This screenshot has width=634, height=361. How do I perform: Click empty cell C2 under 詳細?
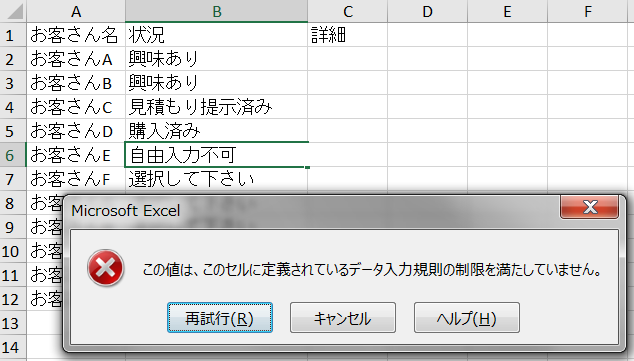tap(347, 59)
